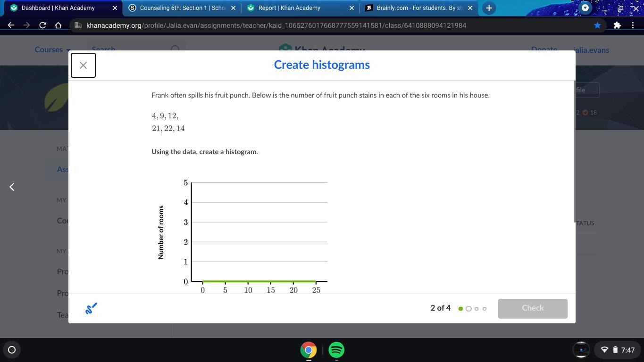Close the Brainly.com tab
This screenshot has width=644, height=362.
(470, 8)
